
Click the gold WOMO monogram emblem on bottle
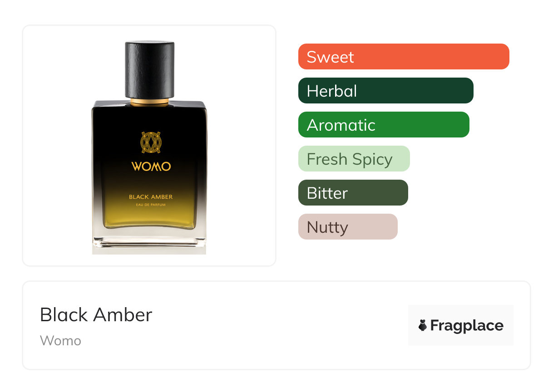point(151,142)
